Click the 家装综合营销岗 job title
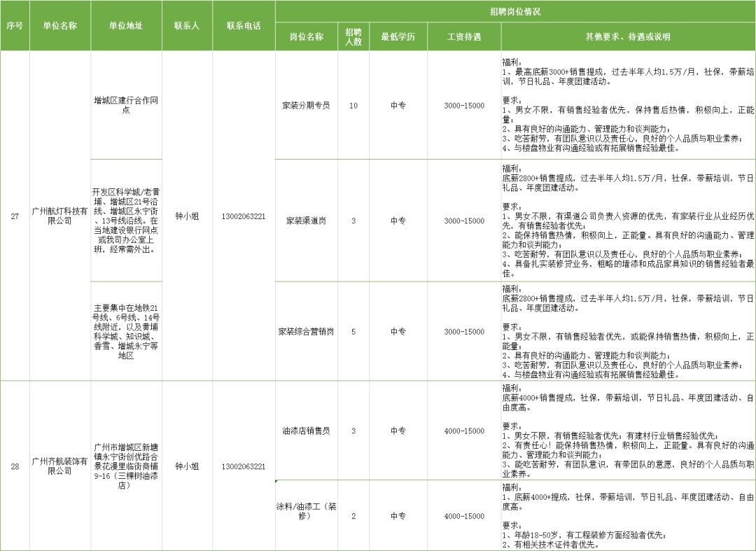 point(306,330)
